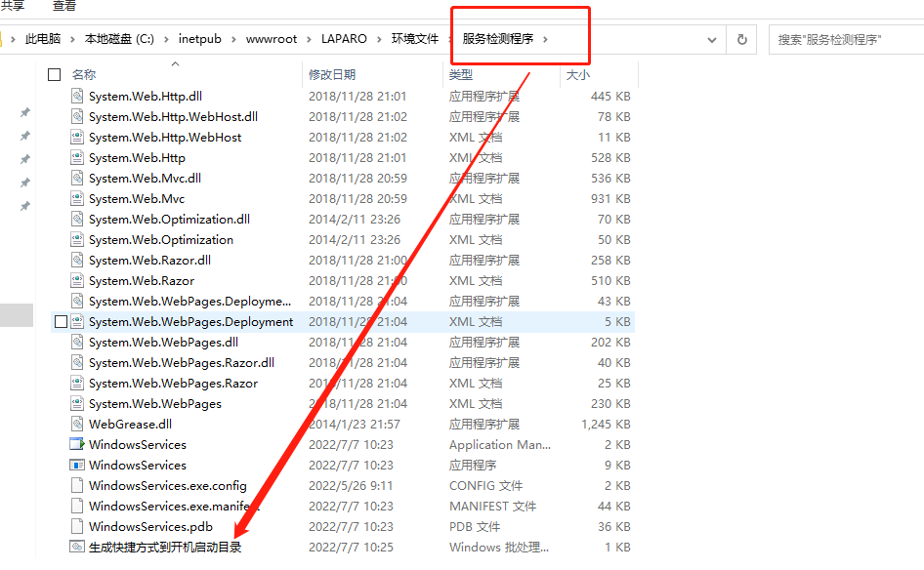Sort by the 大小 column header
The image size is (924, 570).
[x=577, y=75]
